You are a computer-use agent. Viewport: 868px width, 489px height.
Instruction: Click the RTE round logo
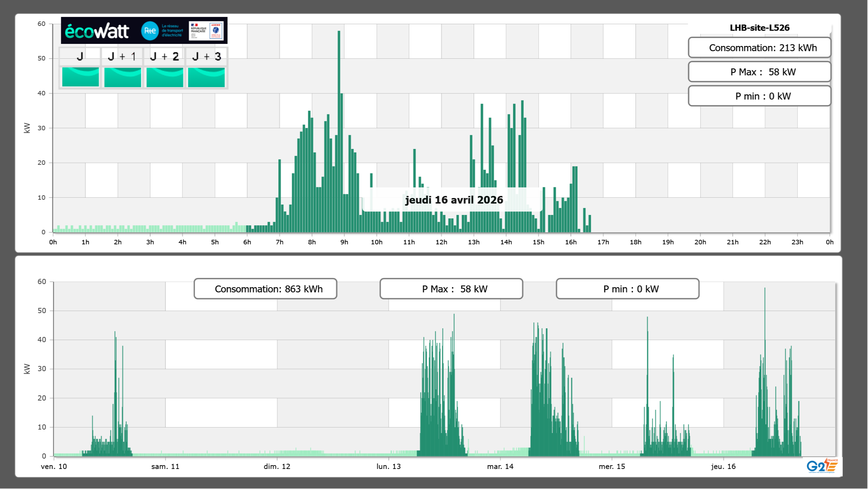click(x=150, y=31)
